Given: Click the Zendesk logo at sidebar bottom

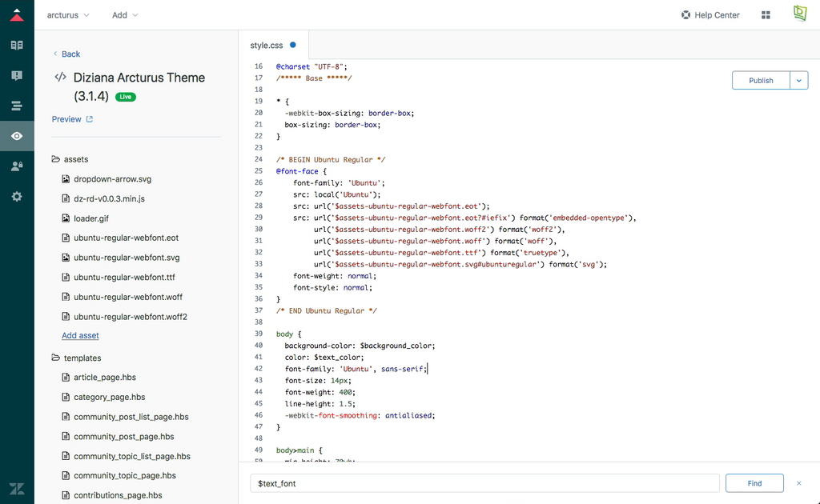Looking at the screenshot, I should point(17,488).
